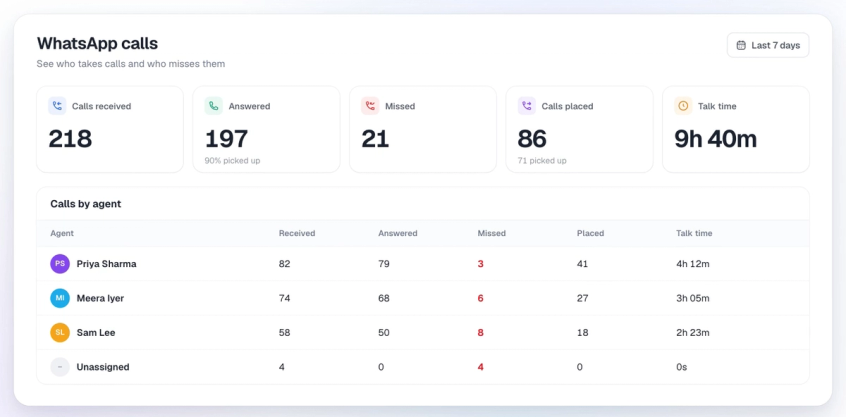Select the Meera Iyer agent name
This screenshot has height=417, width=846.
[x=100, y=298]
